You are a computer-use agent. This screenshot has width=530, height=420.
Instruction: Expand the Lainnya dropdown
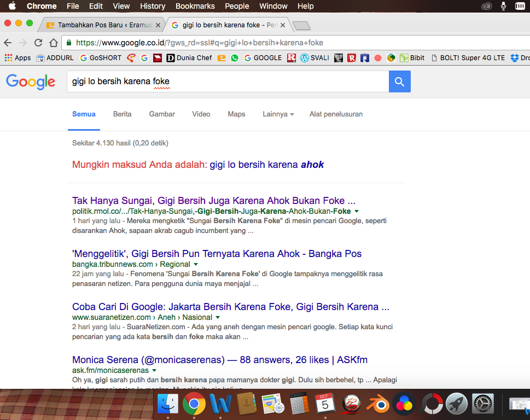point(278,114)
